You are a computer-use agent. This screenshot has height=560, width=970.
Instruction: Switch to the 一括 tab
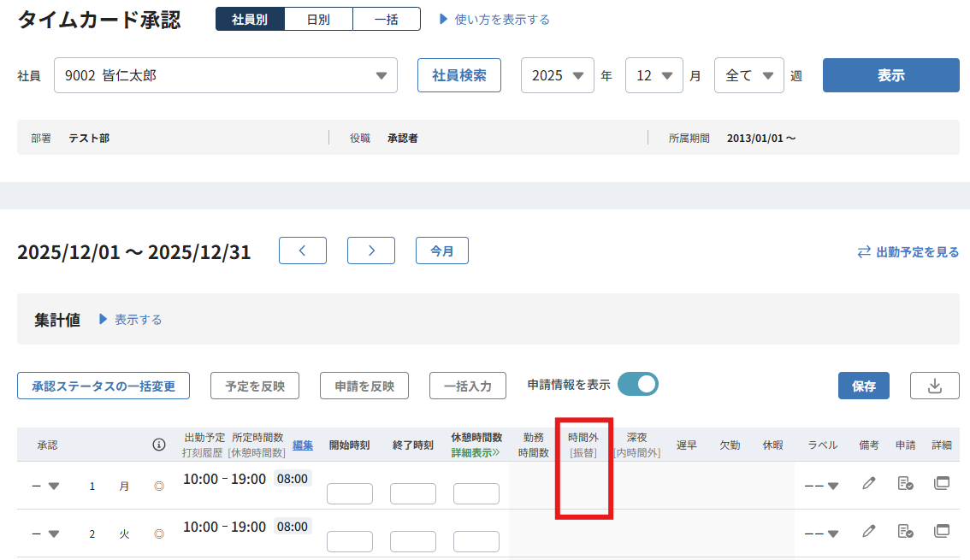coord(386,19)
